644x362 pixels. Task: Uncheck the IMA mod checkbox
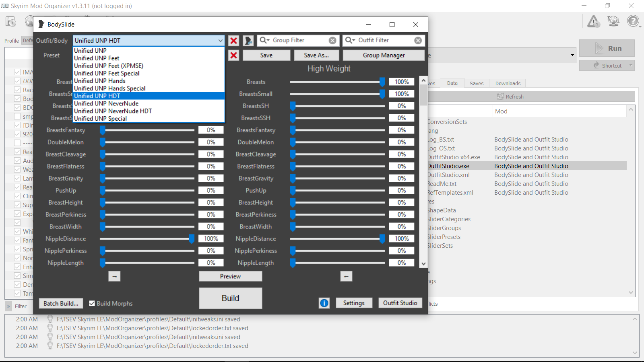pos(17,72)
